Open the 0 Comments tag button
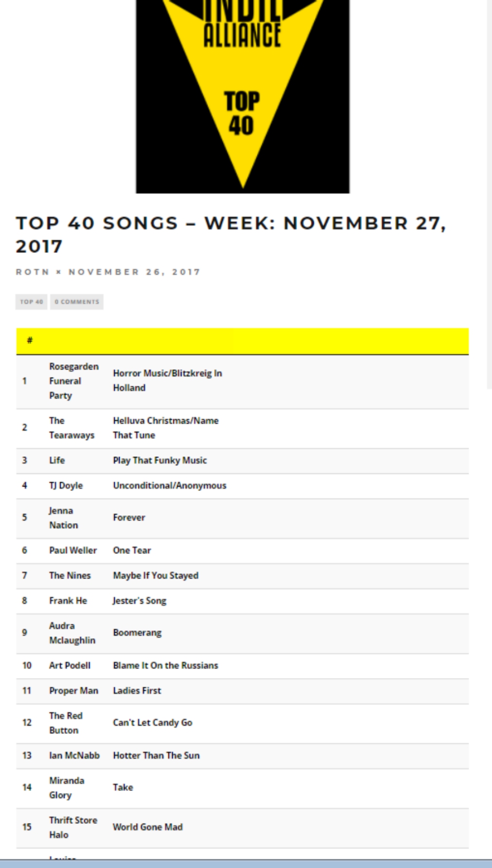This screenshot has height=868, width=492. [x=77, y=302]
